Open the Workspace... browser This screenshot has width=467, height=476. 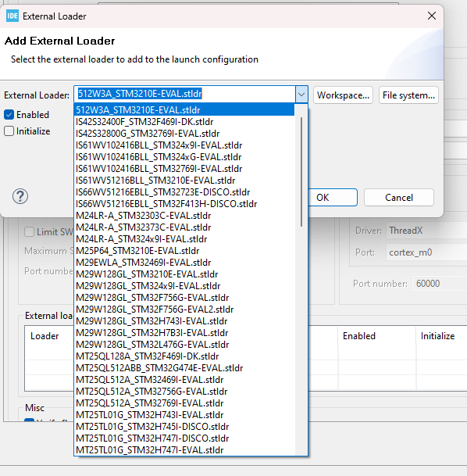click(x=343, y=95)
